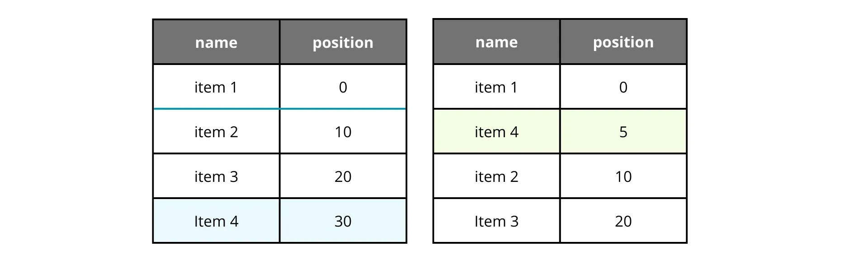This screenshot has height=269, width=868.
Task: Select the green highlighted item 4 cell
Action: [x=496, y=131]
